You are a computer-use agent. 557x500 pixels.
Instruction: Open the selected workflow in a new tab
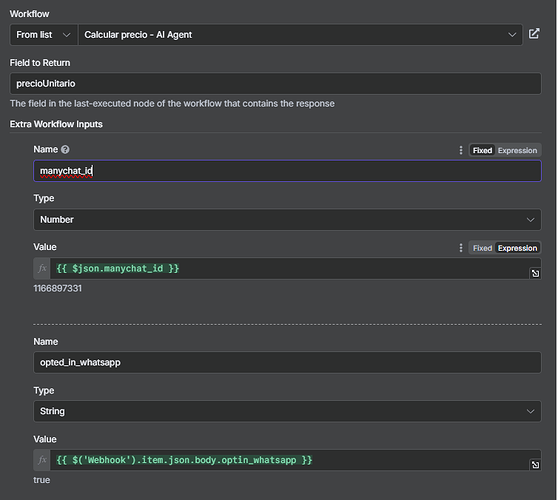pyautogui.click(x=534, y=34)
